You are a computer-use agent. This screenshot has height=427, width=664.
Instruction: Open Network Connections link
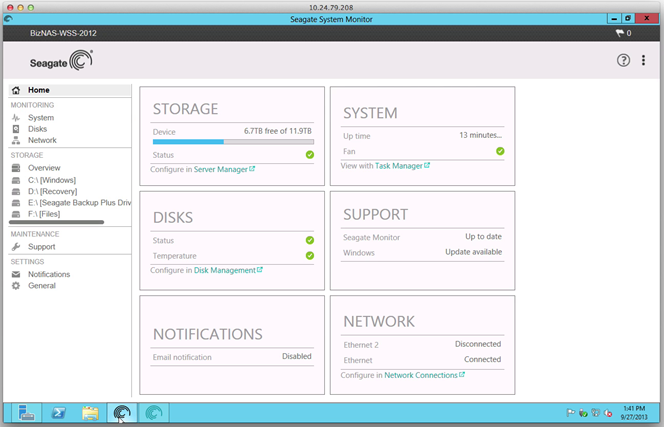(x=424, y=375)
